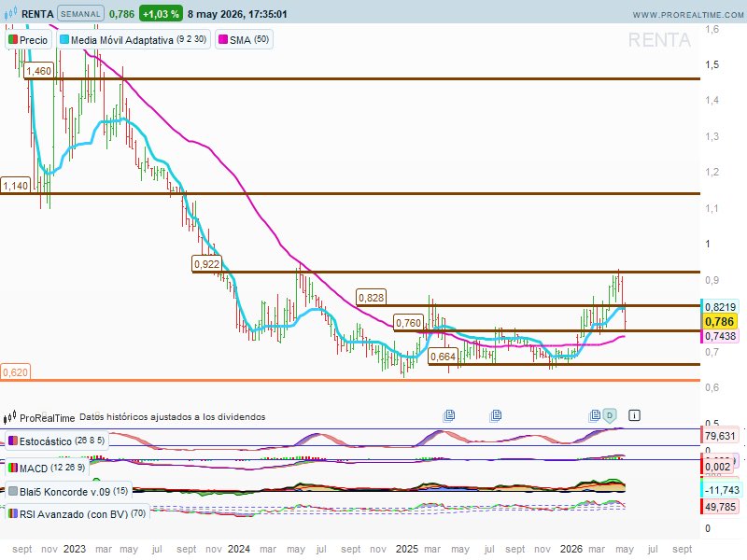Click the Precio legend label
The height and width of the screenshot is (560, 747).
click(34, 40)
